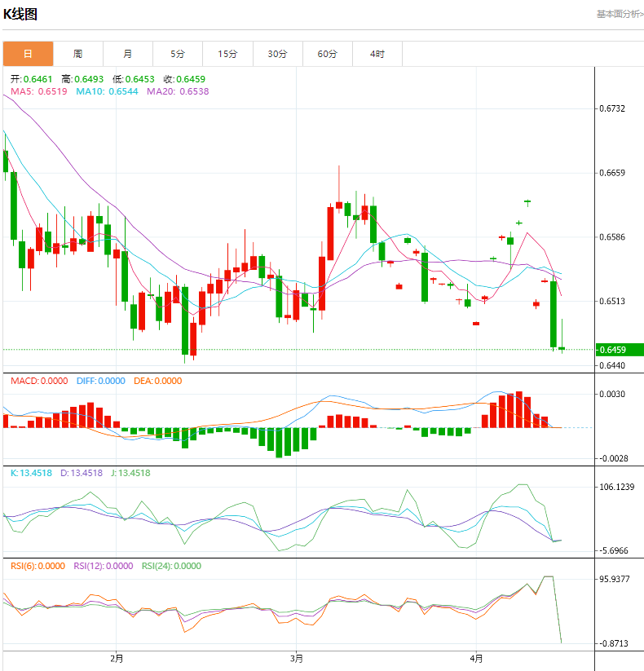This screenshot has height=671, width=644.
Task: Show the 60分 chart tab
Action: [x=328, y=54]
